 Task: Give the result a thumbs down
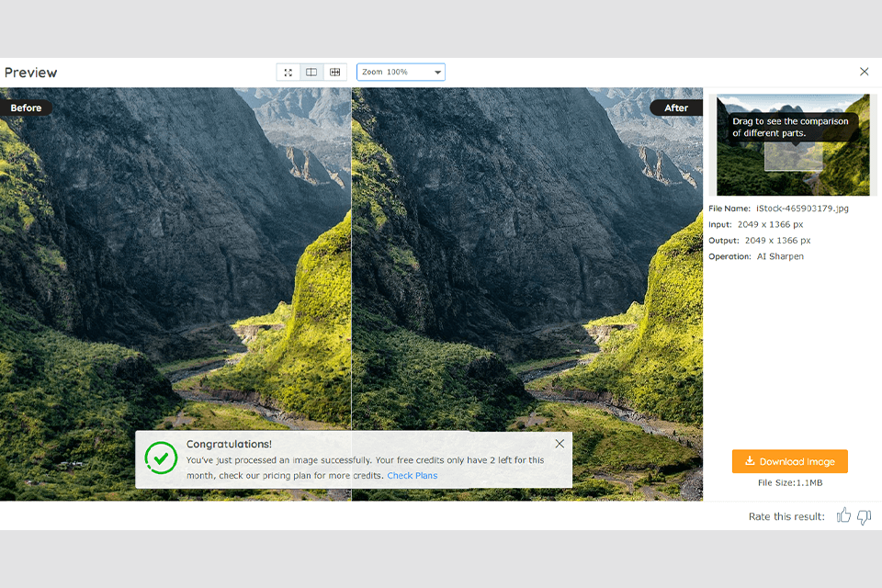tap(864, 517)
